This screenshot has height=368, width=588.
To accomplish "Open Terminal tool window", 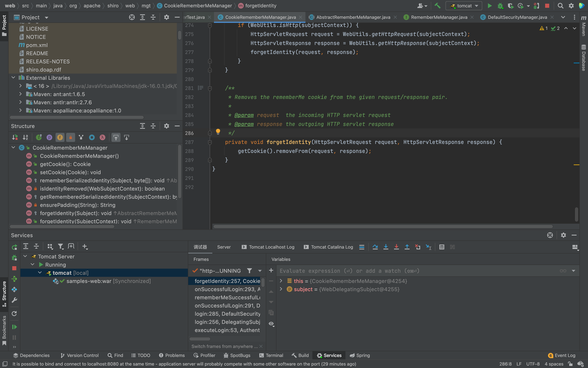I will [x=271, y=355].
